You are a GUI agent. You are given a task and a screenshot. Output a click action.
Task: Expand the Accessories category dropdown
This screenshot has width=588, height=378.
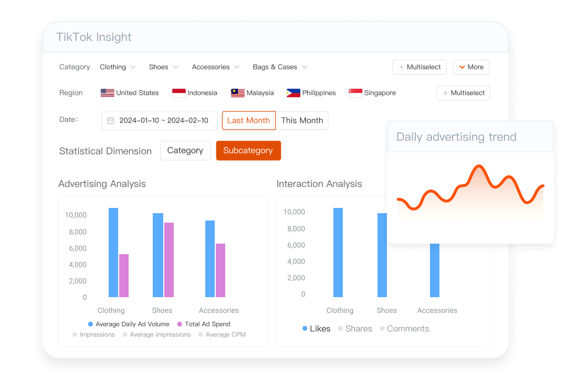tap(216, 67)
